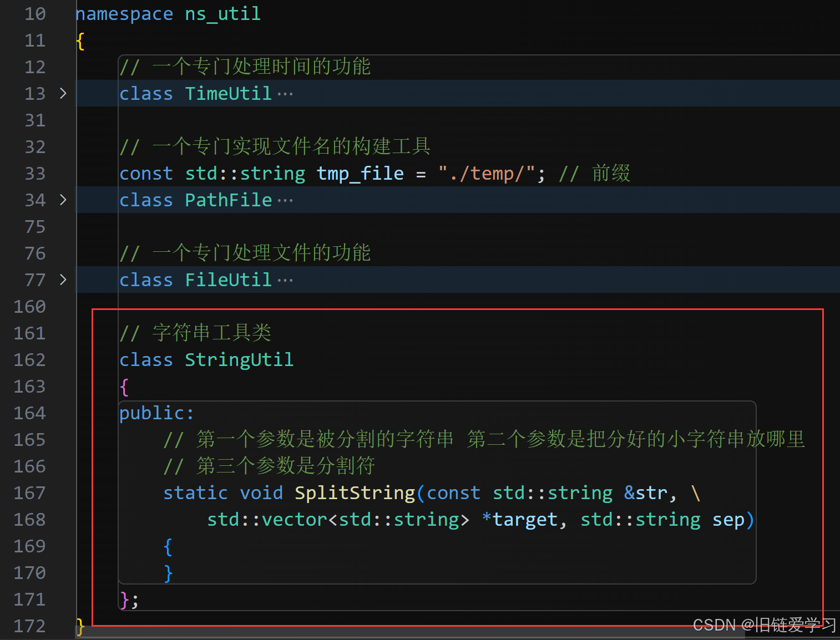
Task: Click the comment starting '// 第一个参数是被分割的字符串'
Action: point(484,439)
